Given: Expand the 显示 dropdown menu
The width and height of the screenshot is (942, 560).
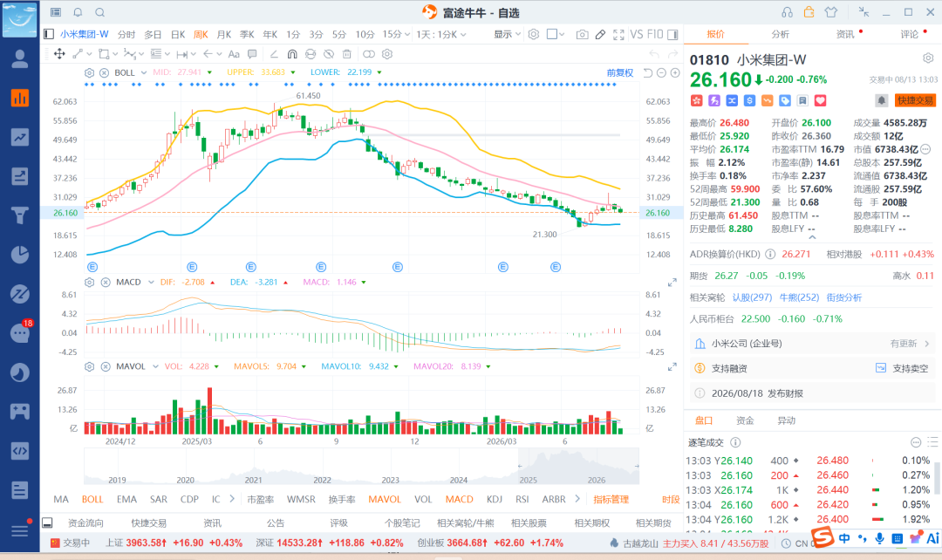Looking at the screenshot, I should (507, 34).
